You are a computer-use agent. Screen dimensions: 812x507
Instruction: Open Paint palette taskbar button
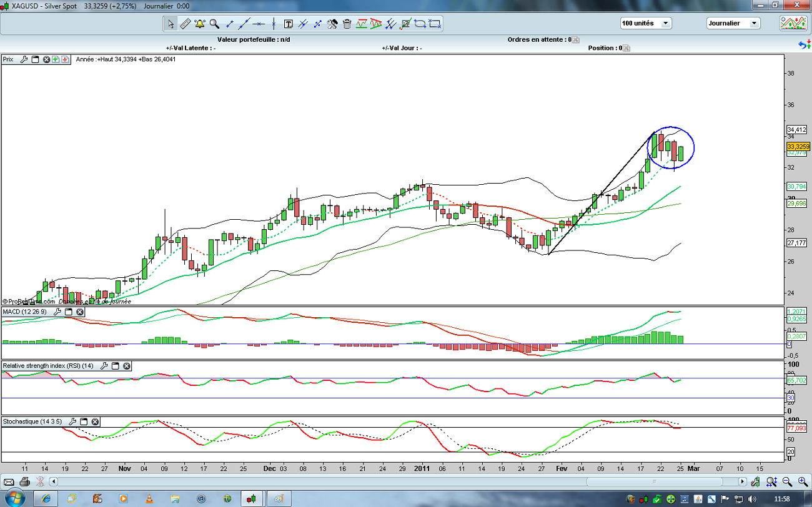(x=278, y=498)
